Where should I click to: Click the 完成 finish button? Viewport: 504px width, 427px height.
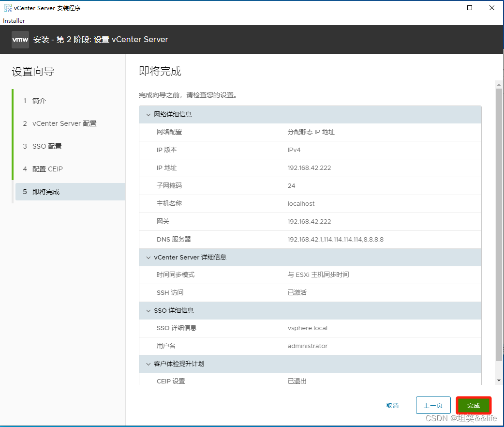pyautogui.click(x=474, y=405)
